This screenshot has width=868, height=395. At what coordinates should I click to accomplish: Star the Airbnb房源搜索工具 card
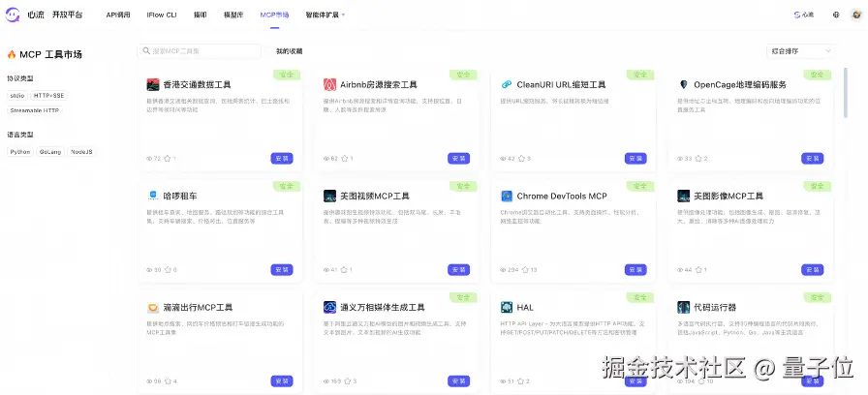tap(344, 159)
